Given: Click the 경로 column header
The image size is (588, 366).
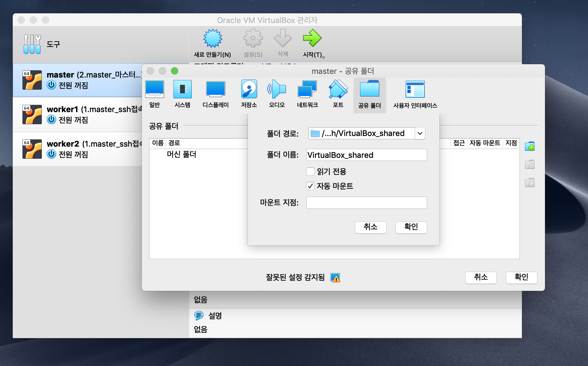Looking at the screenshot, I should click(x=174, y=143).
